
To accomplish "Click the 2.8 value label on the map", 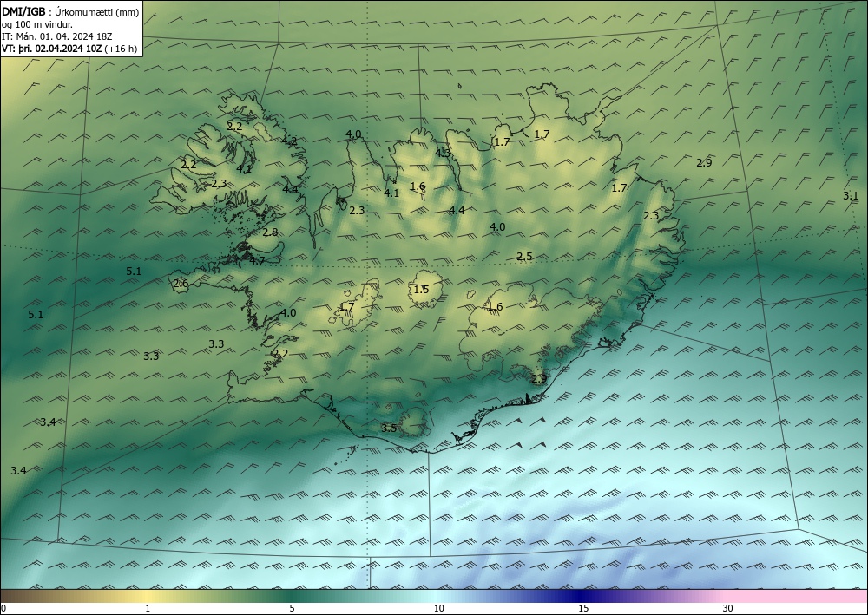I will [x=270, y=232].
